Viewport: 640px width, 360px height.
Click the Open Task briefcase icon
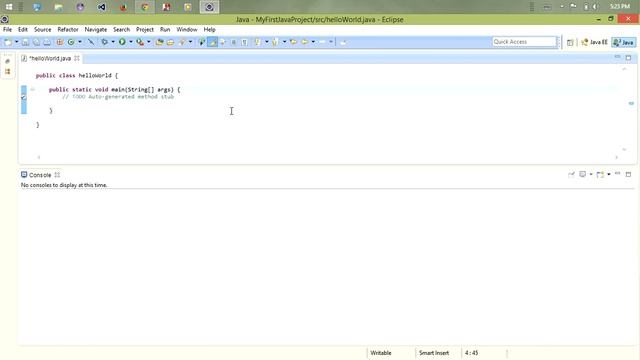tap(170, 42)
